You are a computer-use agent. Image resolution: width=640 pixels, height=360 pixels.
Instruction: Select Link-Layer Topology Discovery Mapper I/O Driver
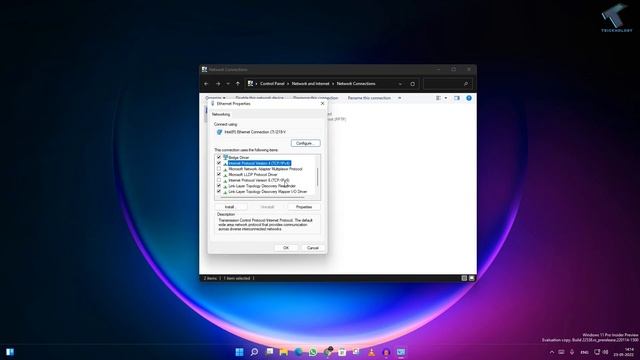268,192
